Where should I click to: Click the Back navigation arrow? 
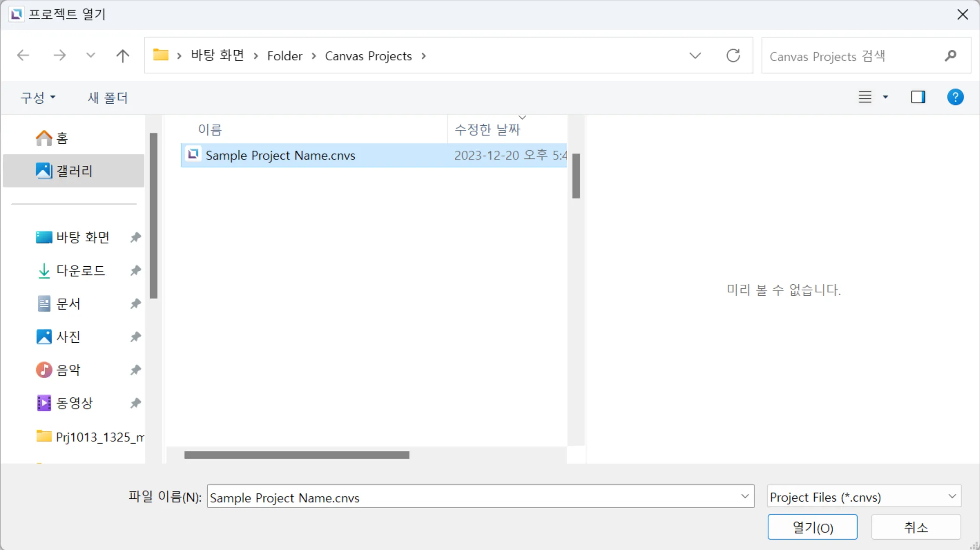[23, 56]
